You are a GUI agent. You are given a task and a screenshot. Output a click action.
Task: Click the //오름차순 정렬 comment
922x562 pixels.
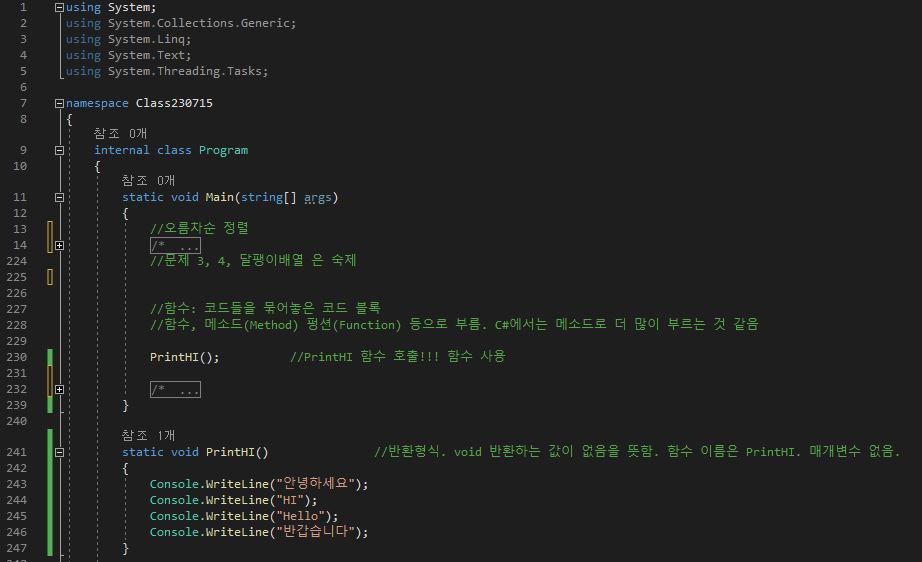[199, 228]
